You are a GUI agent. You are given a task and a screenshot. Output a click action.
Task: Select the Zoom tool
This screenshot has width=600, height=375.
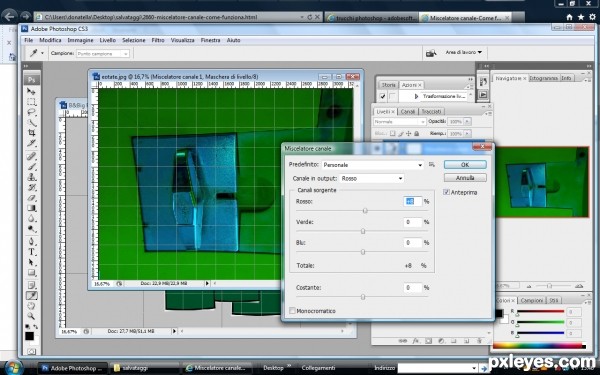point(31,316)
